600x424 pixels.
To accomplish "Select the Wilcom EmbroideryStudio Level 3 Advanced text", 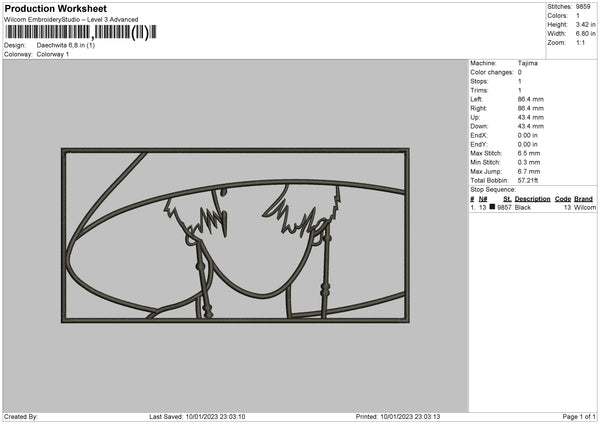I will 71,20.
